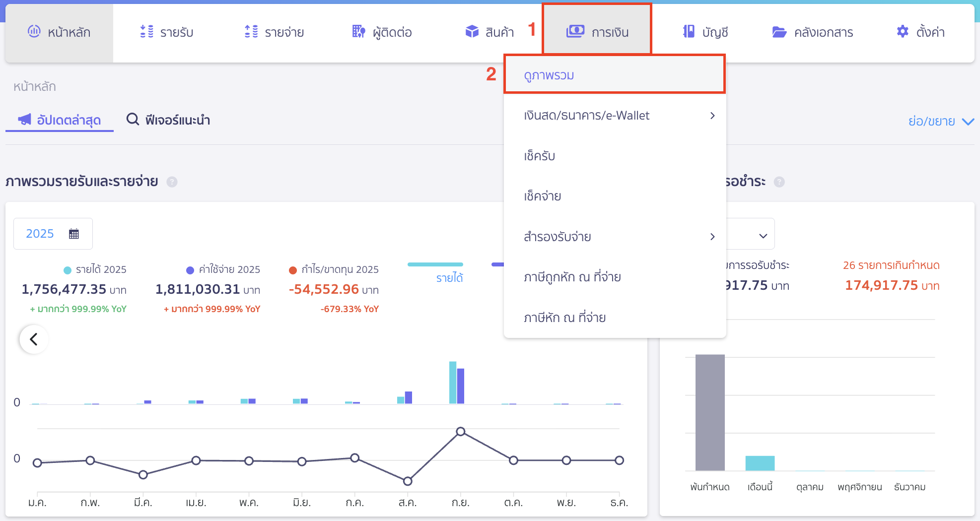This screenshot has height=521, width=980.
Task: Open the สินค้า menu
Action: point(489,33)
